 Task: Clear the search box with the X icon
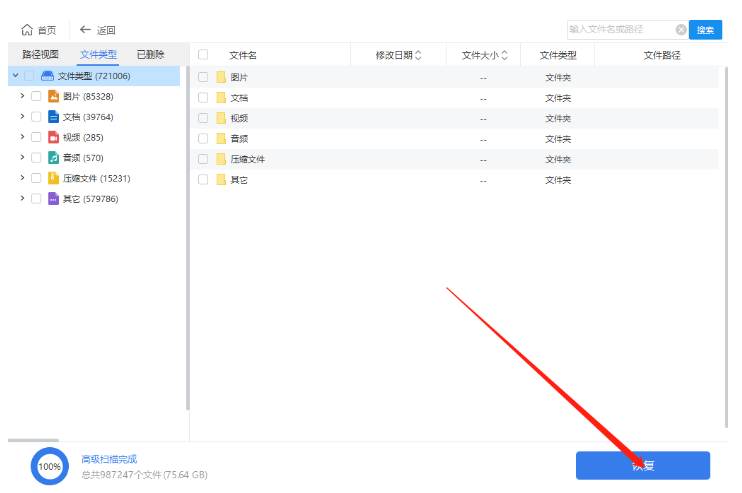681,30
